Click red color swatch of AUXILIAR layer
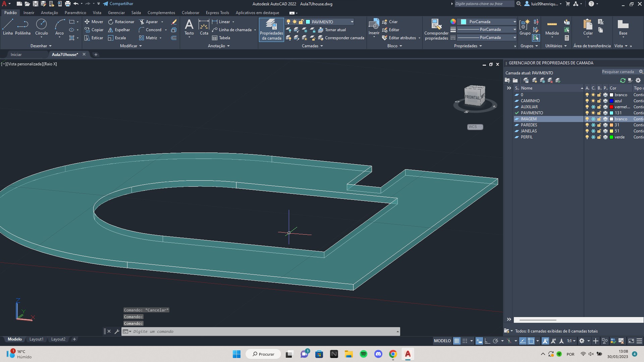Image resolution: width=644 pixels, height=362 pixels. pyautogui.click(x=611, y=107)
